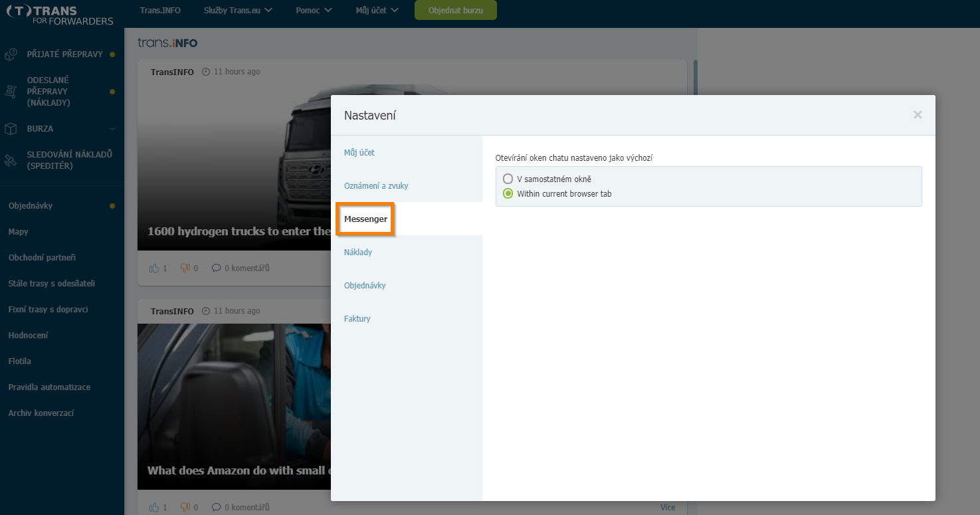Click the trans.INFO feed logo

167,43
